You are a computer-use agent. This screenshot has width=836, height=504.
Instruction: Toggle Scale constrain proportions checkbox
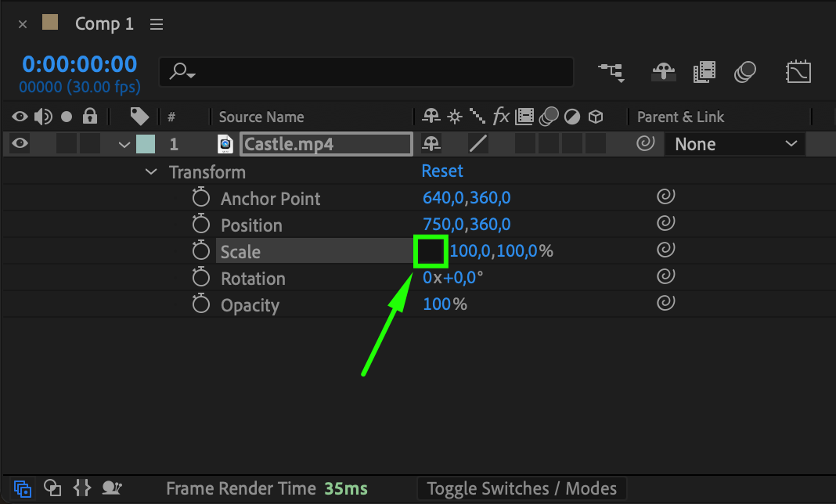click(431, 251)
